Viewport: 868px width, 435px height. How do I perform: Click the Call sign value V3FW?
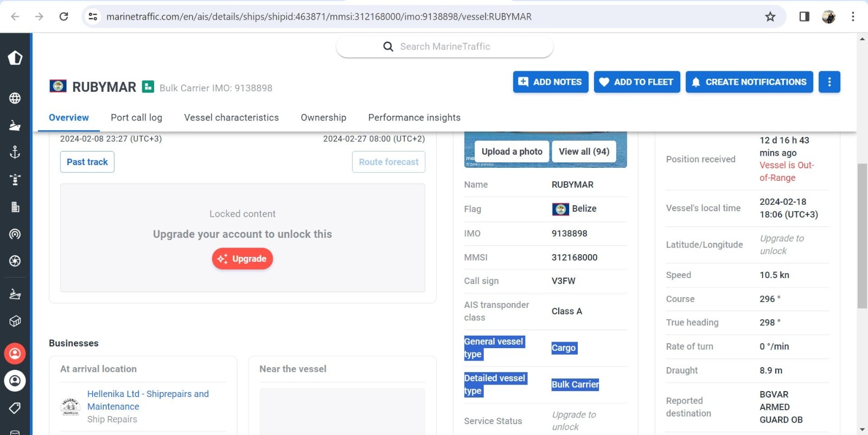pos(564,281)
